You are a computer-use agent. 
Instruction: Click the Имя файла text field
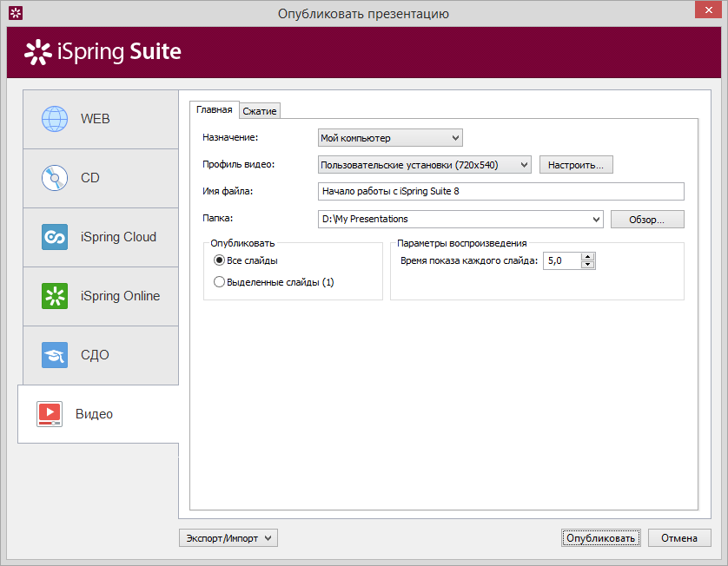(x=501, y=191)
